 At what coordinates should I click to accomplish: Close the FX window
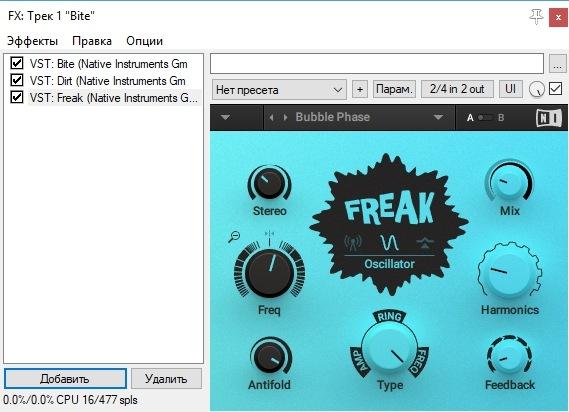pyautogui.click(x=558, y=17)
